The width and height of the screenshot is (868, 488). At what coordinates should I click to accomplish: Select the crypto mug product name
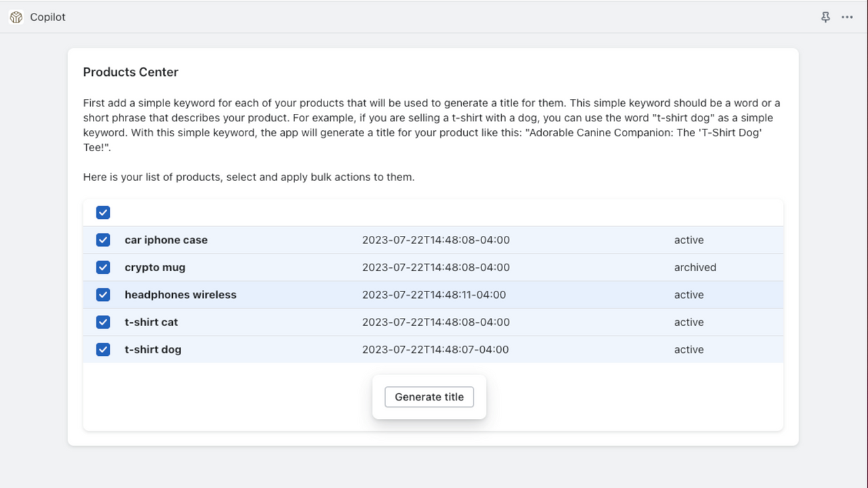155,268
